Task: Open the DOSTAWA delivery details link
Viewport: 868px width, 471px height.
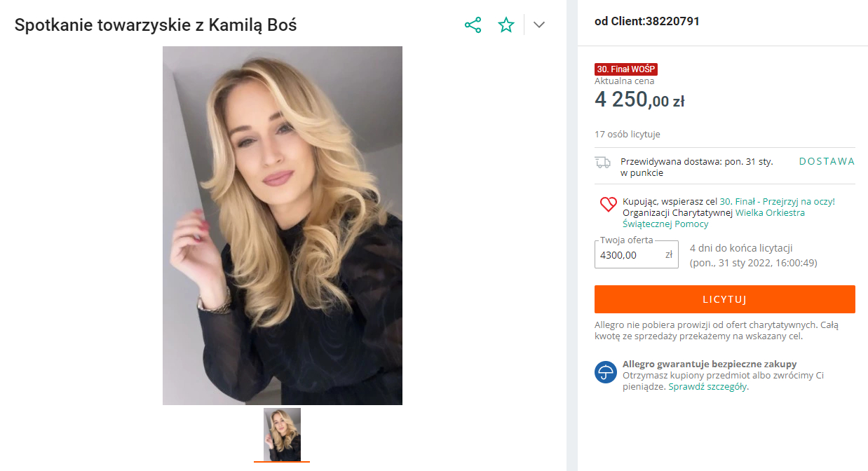Action: coord(827,161)
